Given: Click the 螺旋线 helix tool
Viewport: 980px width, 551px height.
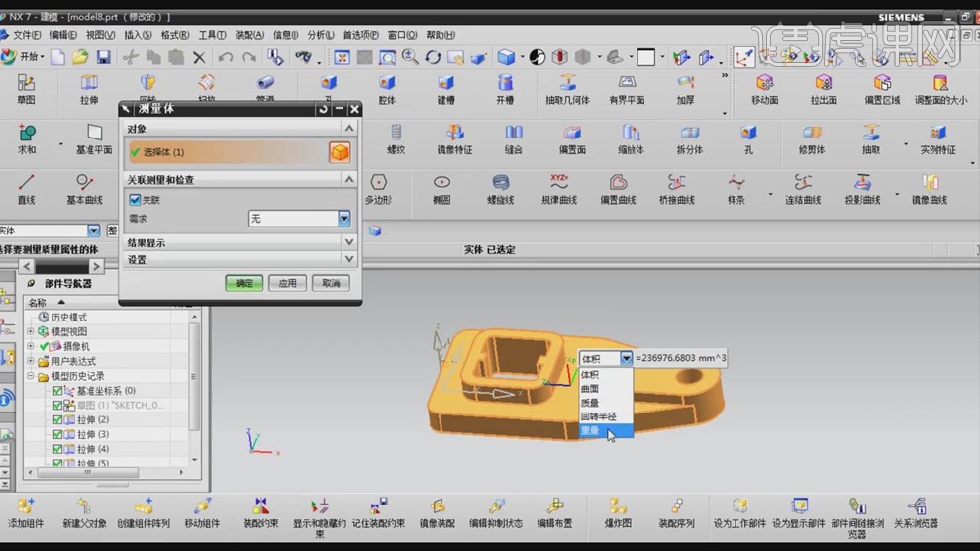Looking at the screenshot, I should 501,189.
